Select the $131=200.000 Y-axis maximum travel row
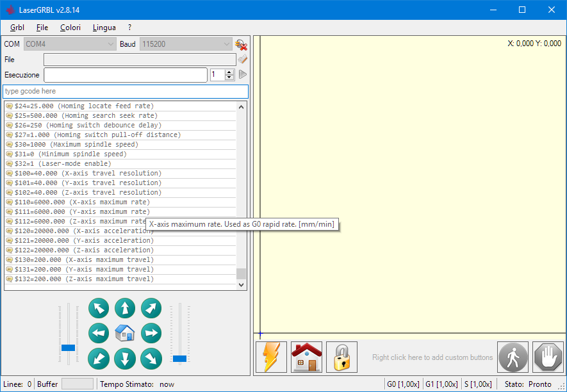 (120, 269)
